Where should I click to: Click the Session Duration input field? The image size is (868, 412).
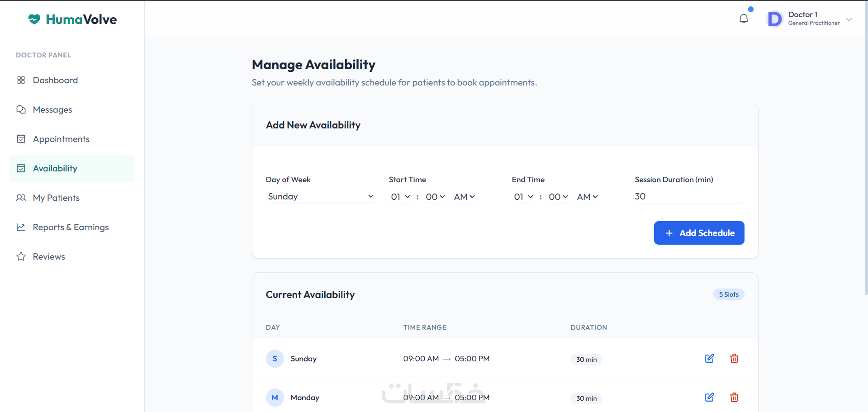pyautogui.click(x=689, y=197)
